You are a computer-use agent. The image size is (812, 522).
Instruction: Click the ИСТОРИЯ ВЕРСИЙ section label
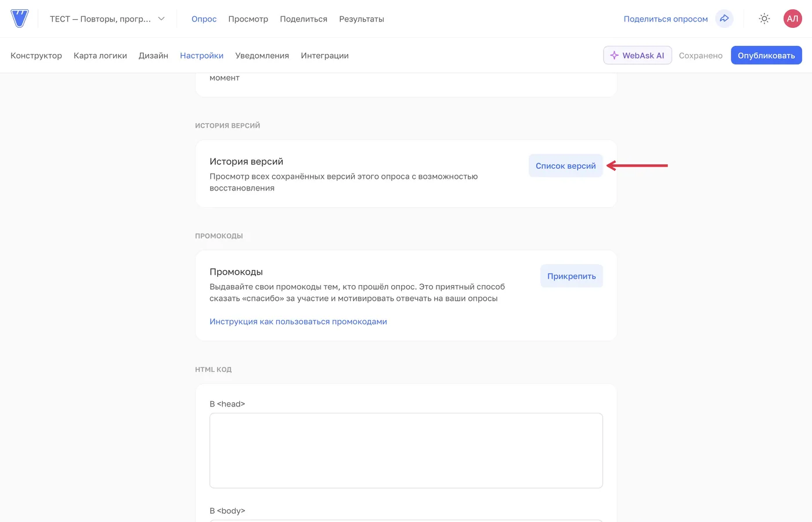point(228,125)
